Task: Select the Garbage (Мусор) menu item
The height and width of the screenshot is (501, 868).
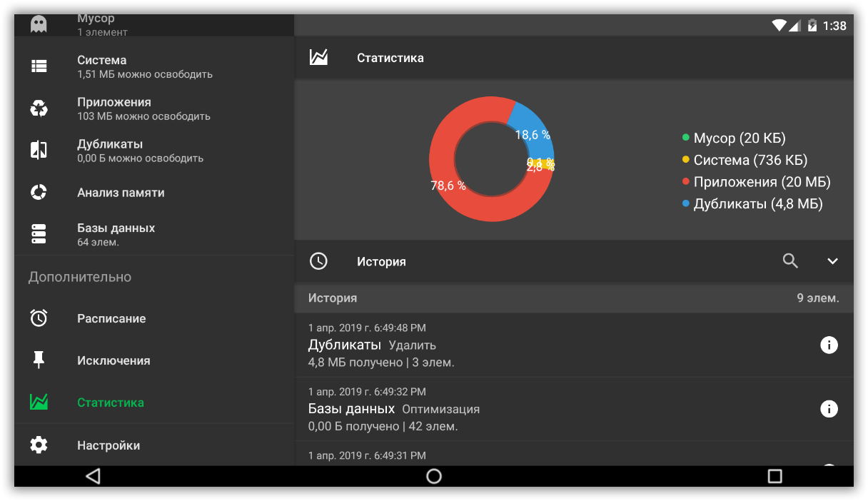Action: click(x=96, y=24)
